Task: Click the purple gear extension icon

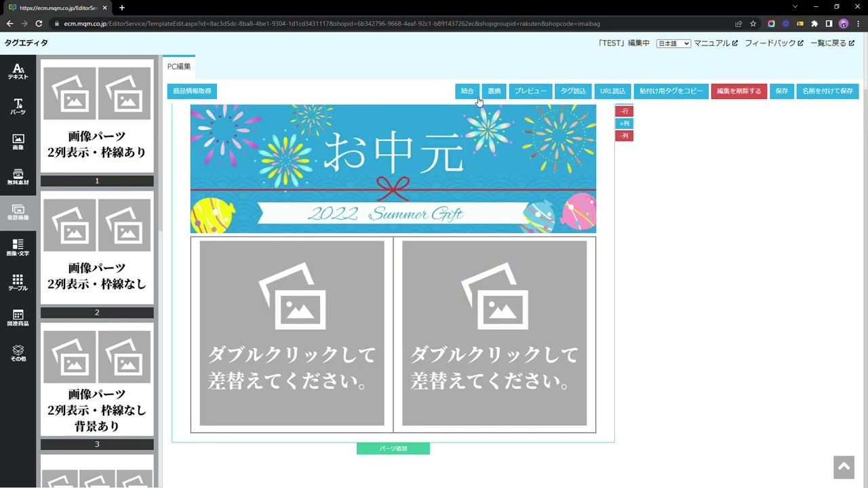Action: [786, 24]
